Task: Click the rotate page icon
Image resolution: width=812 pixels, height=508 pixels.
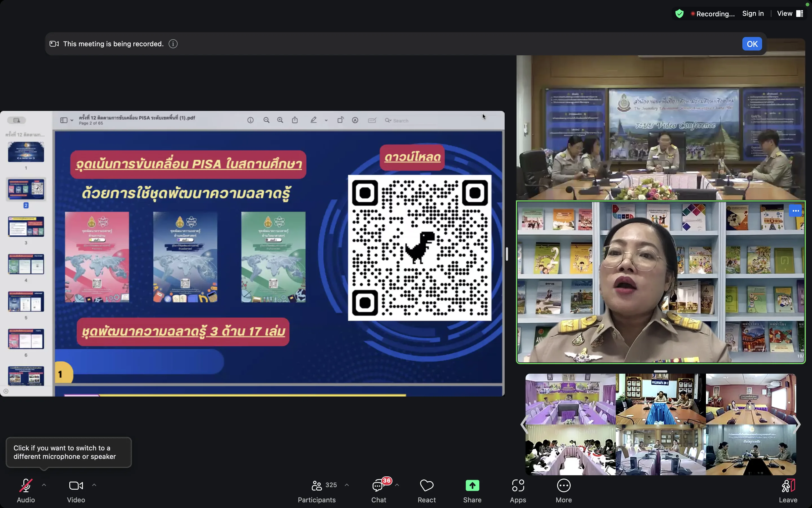Action: [340, 120]
